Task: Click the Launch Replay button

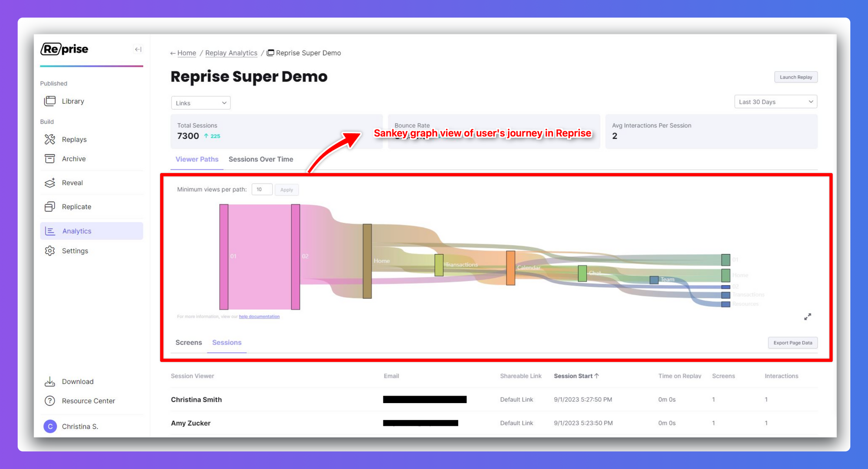Action: point(796,77)
